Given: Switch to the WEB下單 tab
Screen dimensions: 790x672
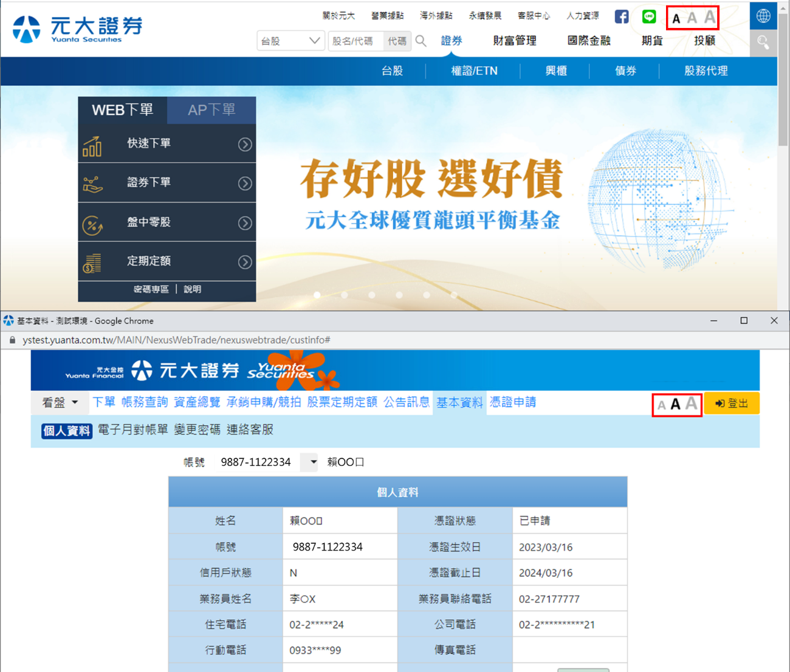Looking at the screenshot, I should coord(122,110).
